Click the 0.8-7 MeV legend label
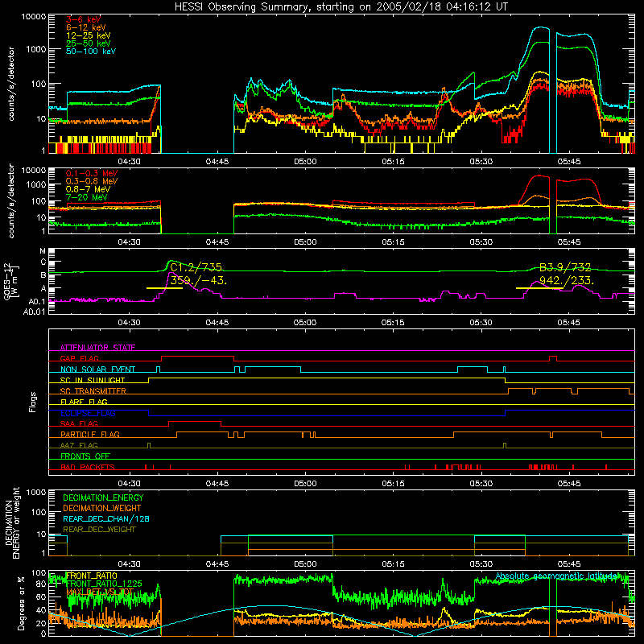 [88, 189]
